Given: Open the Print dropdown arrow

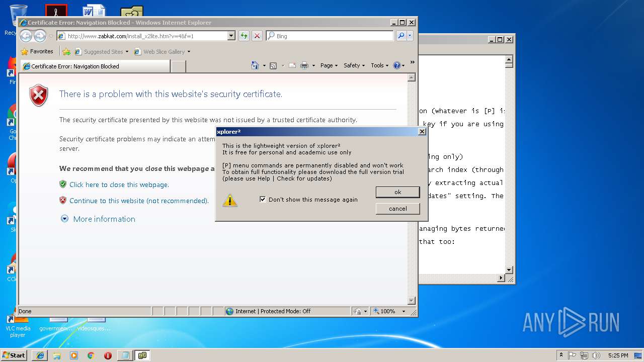Looking at the screenshot, I should [313, 65].
